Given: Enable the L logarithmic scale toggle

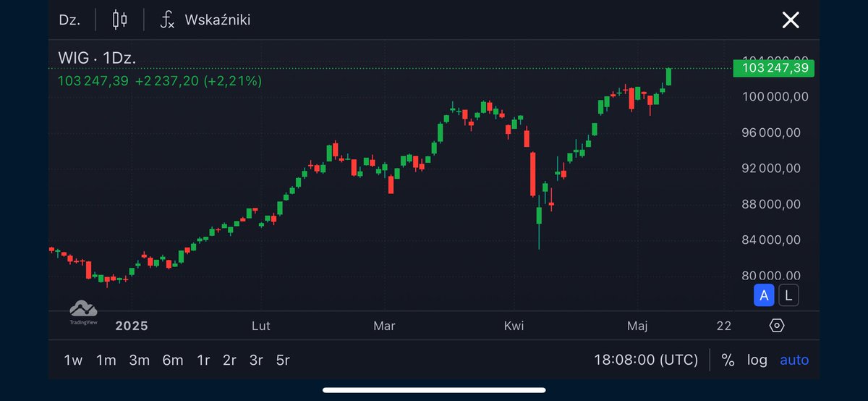Looking at the screenshot, I should [x=788, y=295].
